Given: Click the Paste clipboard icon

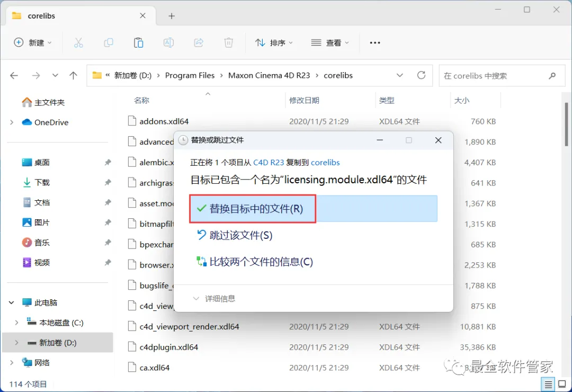Looking at the screenshot, I should coord(138,43).
